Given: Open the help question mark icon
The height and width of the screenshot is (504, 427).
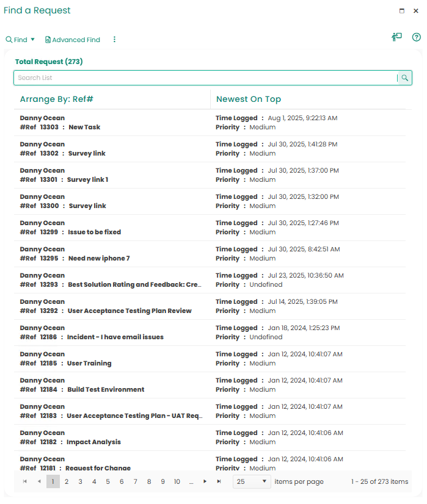Looking at the screenshot, I should pyautogui.click(x=417, y=37).
